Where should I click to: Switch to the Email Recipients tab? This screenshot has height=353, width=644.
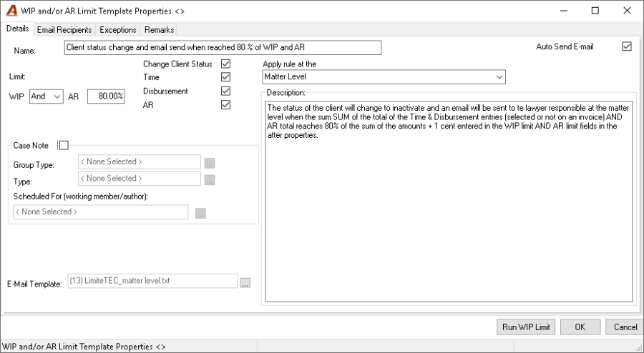(x=64, y=30)
